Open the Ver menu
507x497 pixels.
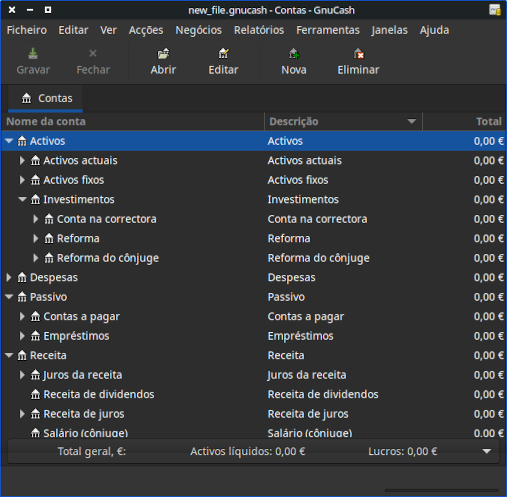[x=108, y=30]
